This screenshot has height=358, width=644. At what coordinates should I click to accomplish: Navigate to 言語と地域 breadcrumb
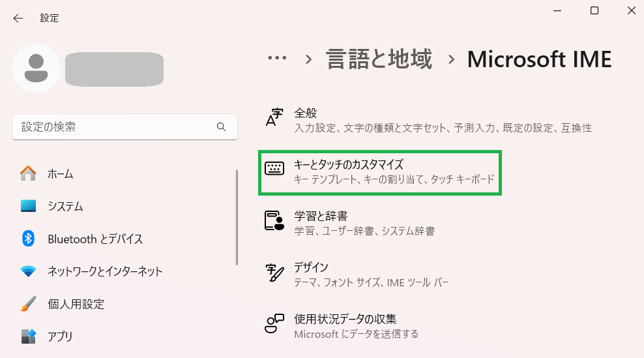[379, 59]
